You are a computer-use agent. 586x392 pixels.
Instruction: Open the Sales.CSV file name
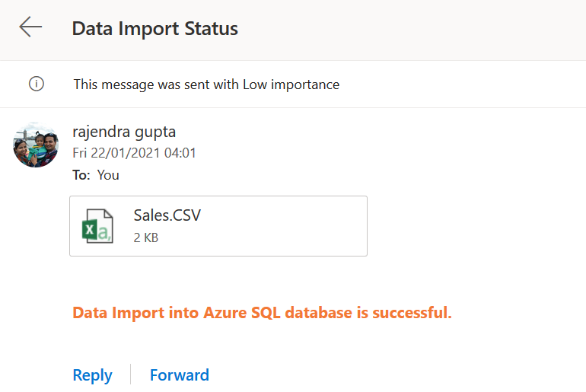(167, 215)
